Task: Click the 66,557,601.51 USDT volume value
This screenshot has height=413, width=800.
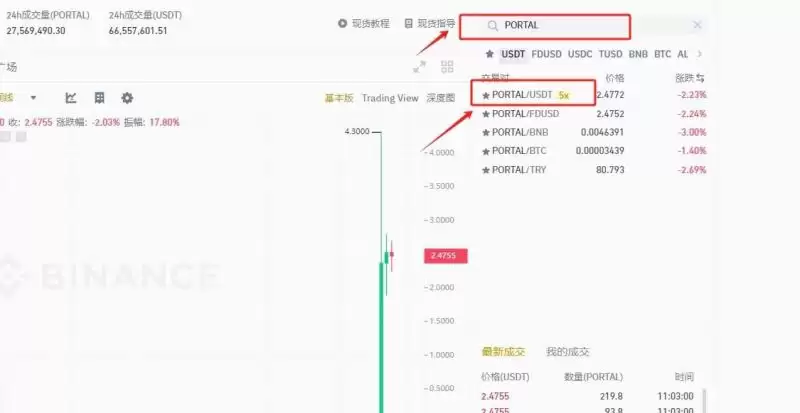Action: (138, 31)
